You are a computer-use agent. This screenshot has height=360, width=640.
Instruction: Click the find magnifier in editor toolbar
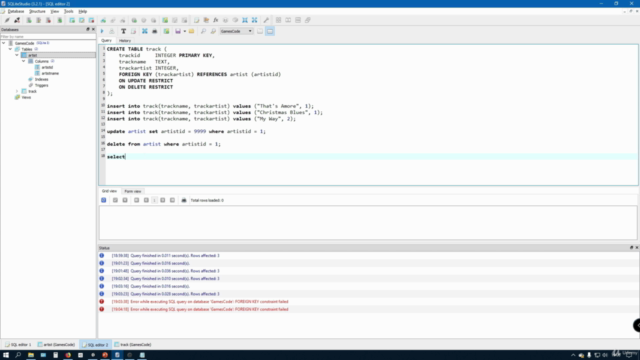pos(203,31)
